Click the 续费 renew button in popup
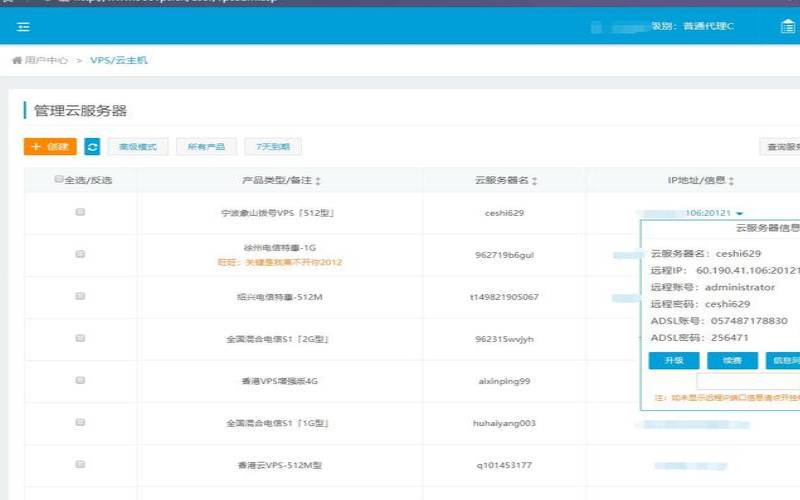 [x=732, y=361]
